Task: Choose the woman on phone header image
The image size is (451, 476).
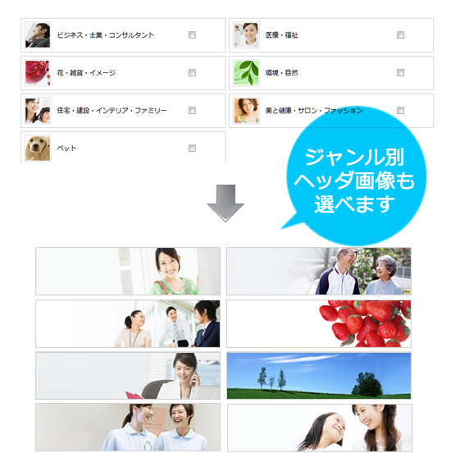Action: (x=128, y=376)
